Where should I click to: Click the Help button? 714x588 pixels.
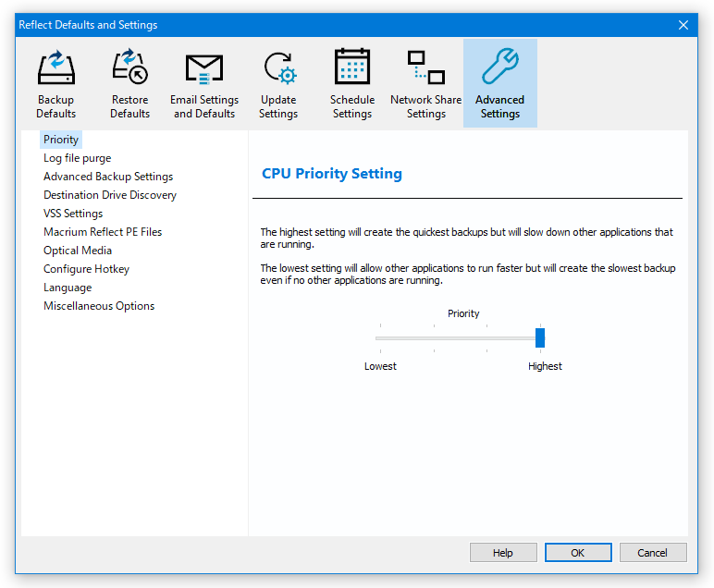click(503, 553)
